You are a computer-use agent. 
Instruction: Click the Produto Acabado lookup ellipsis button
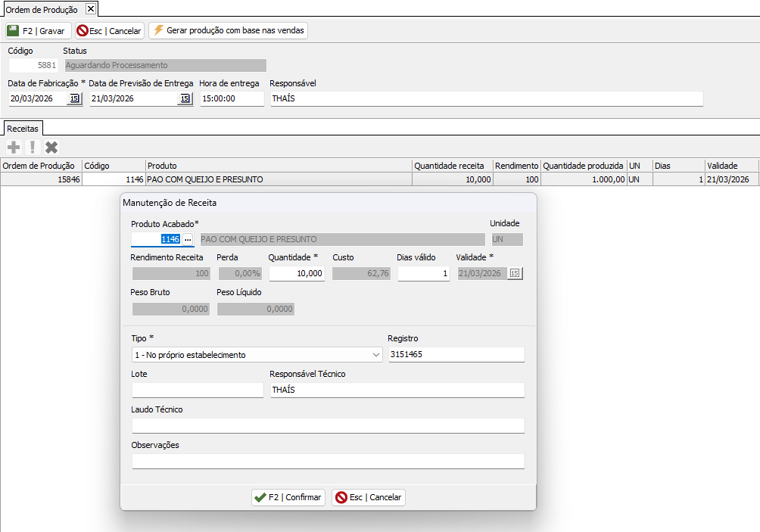tap(188, 239)
